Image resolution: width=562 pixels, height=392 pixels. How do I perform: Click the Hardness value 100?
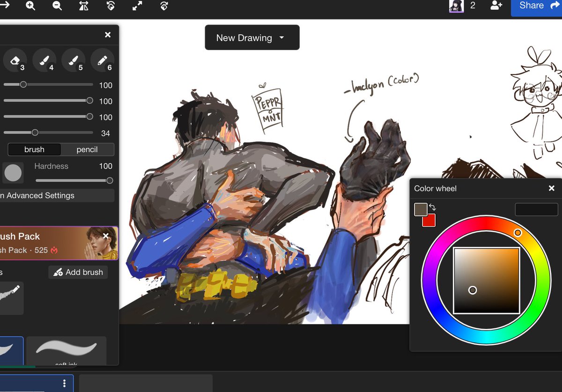[105, 166]
